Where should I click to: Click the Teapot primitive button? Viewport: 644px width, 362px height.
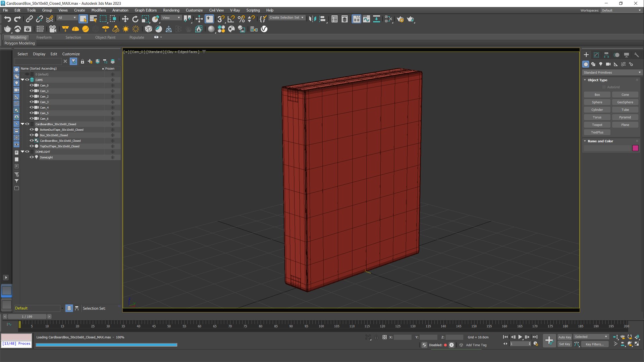597,125
